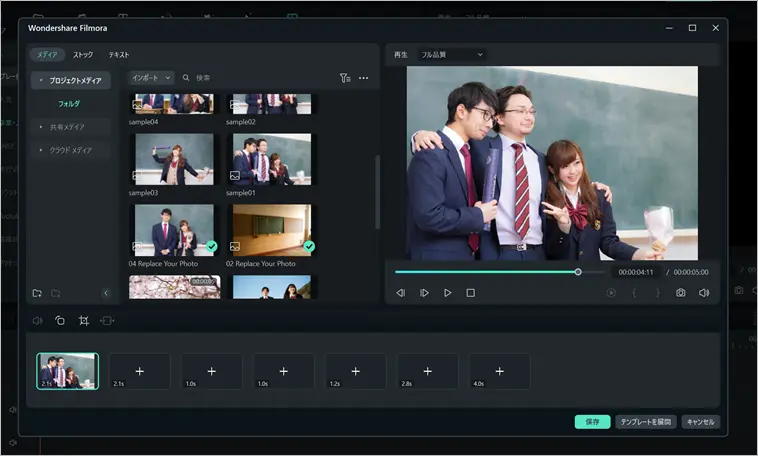Click the preview playback progress slider
Image resolution: width=758 pixels, height=456 pixels.
coord(499,272)
